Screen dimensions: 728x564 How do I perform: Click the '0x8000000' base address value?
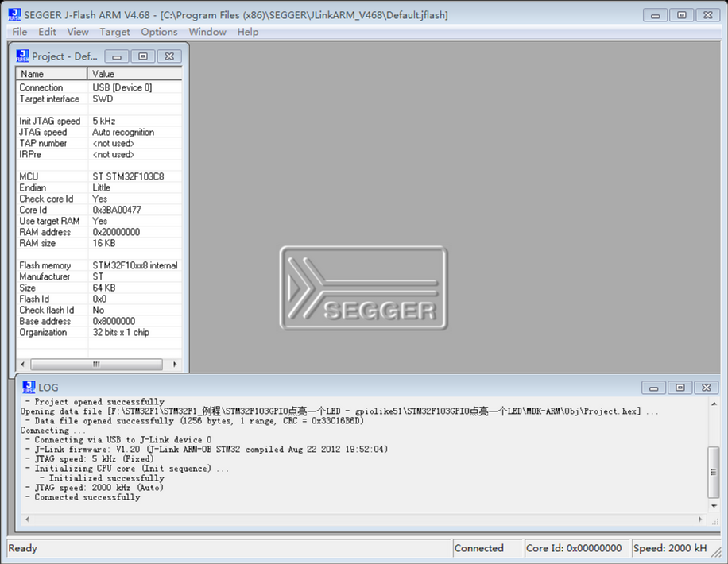pyautogui.click(x=114, y=321)
